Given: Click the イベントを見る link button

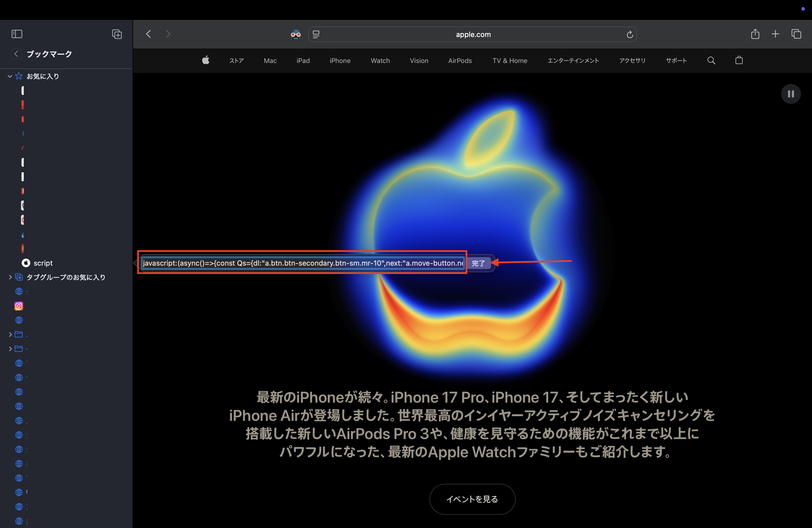Looking at the screenshot, I should pyautogui.click(x=472, y=499).
